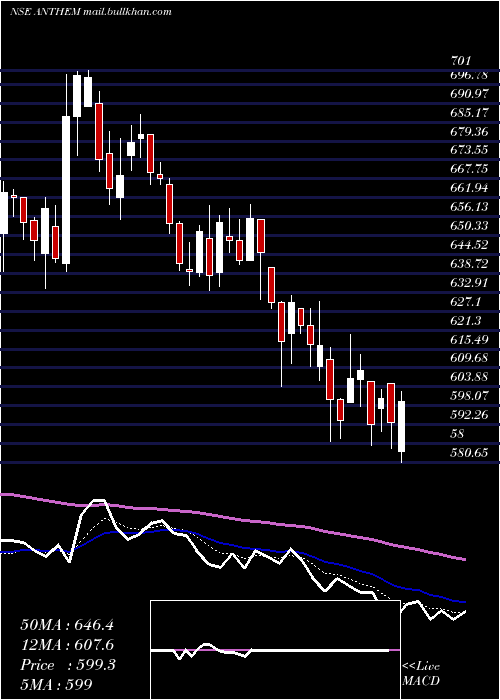Select the 598.07 price axis label
The image size is (500, 700).
click(469, 396)
